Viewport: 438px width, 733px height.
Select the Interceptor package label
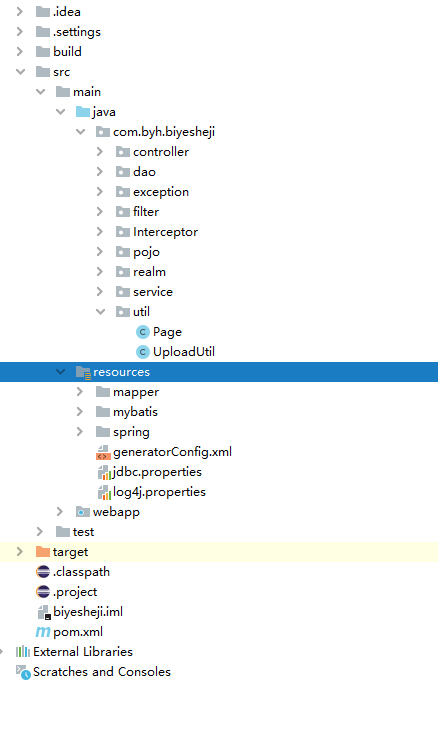[165, 232]
